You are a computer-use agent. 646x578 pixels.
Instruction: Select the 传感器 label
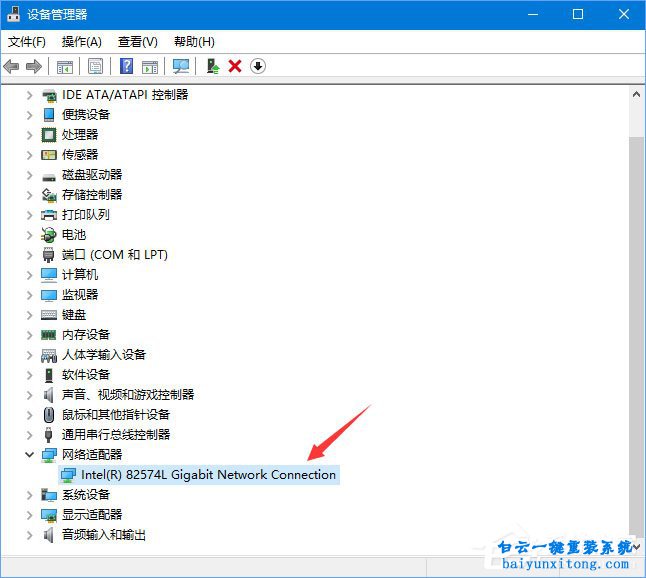click(x=80, y=155)
